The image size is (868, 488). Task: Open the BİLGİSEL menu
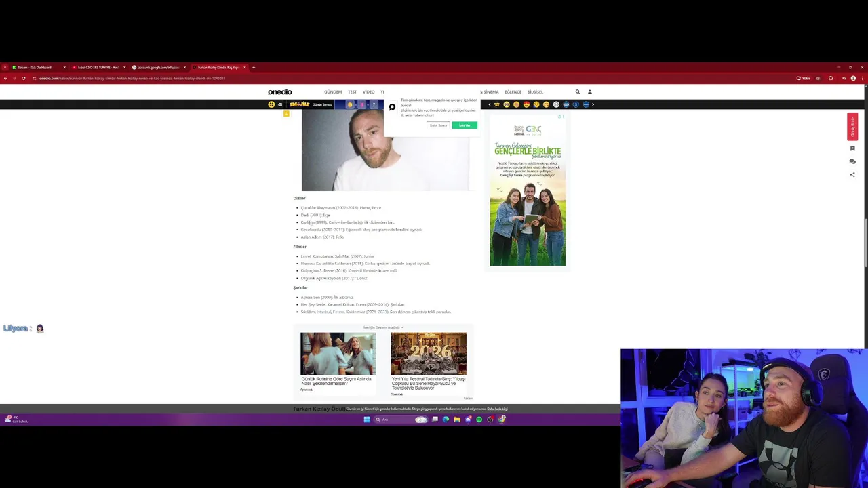pyautogui.click(x=535, y=92)
